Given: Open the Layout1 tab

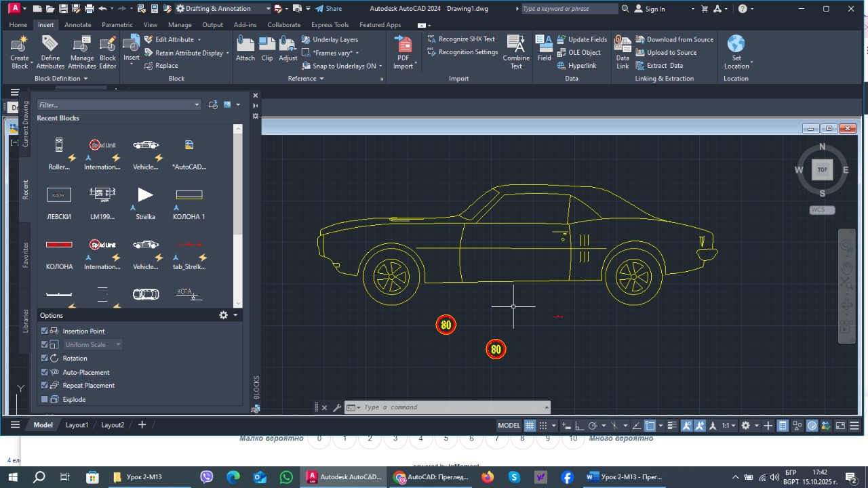Looking at the screenshot, I should 77,425.
